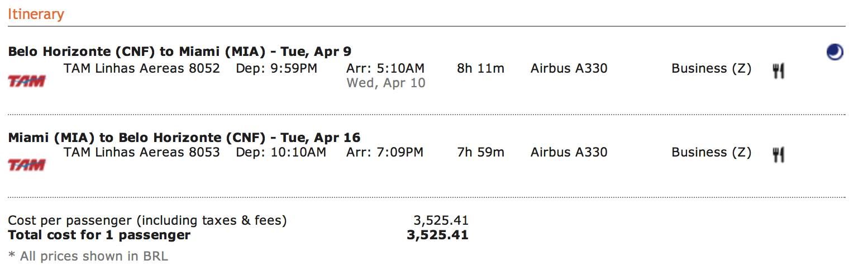Click Belo Horizonte to Miami route title
The height and width of the screenshot is (265, 868).
[180, 52]
